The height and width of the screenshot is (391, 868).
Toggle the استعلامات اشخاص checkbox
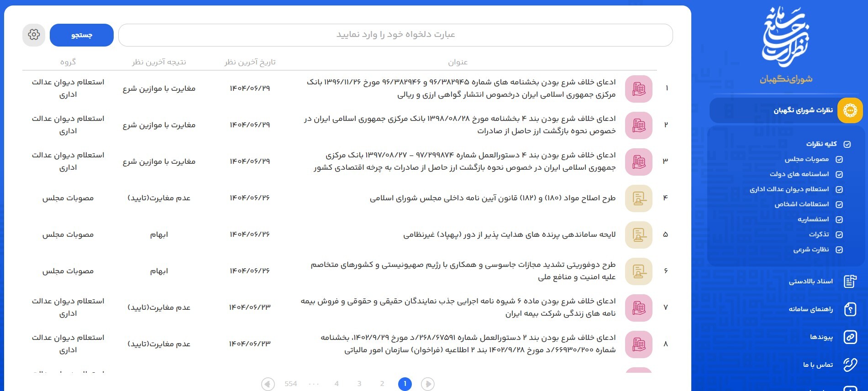pyautogui.click(x=839, y=204)
